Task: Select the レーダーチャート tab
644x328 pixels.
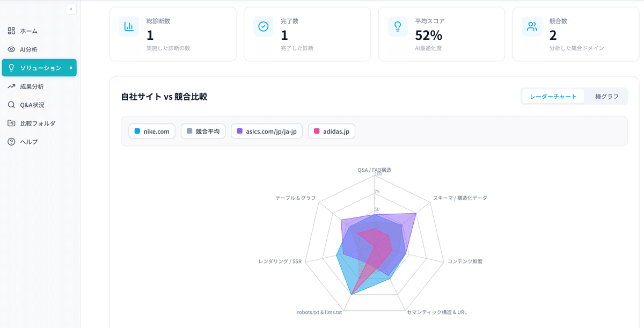Action: click(553, 96)
